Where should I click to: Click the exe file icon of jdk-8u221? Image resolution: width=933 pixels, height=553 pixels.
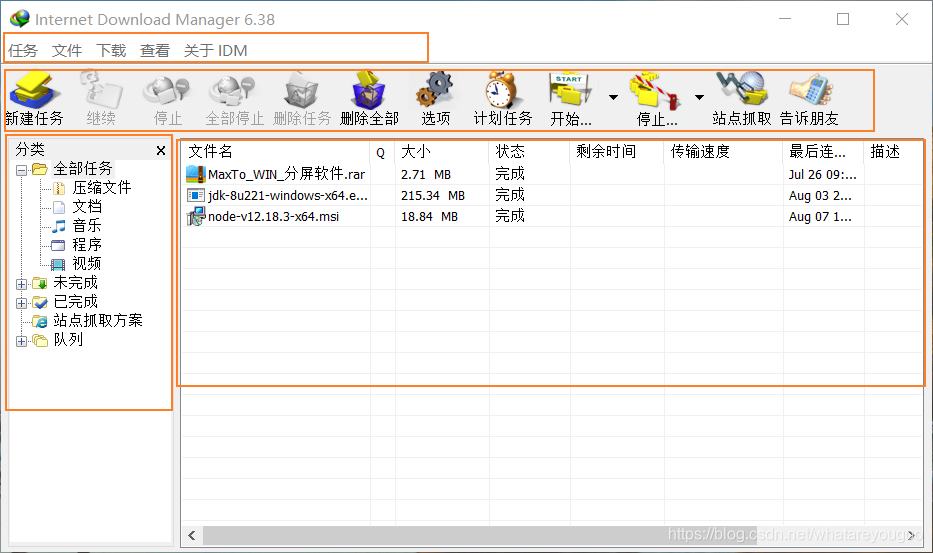tap(195, 195)
